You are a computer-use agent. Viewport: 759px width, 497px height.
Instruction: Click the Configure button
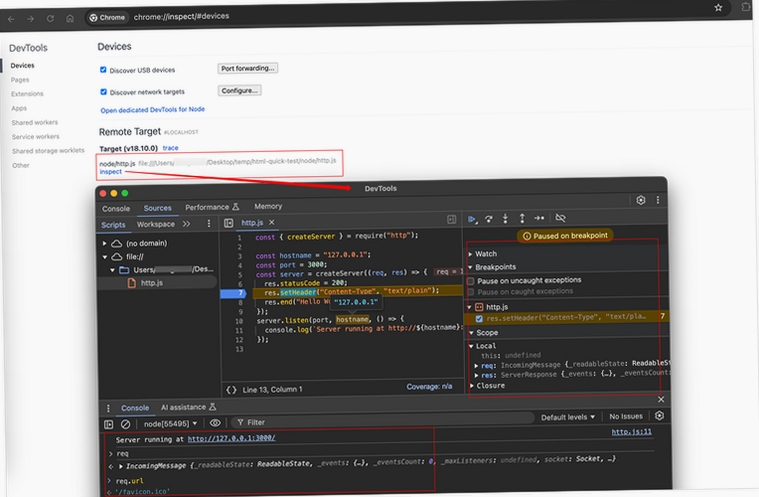(240, 90)
